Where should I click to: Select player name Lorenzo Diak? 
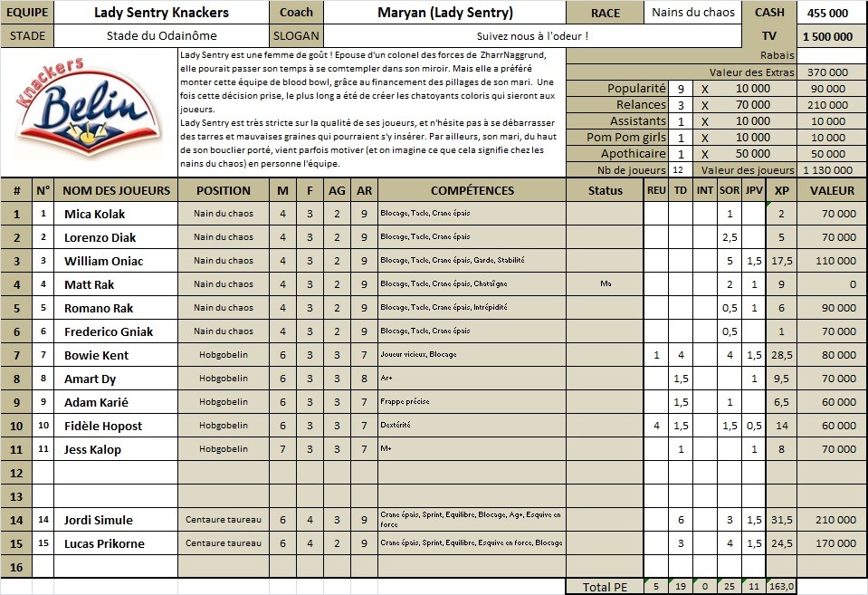coord(100,237)
